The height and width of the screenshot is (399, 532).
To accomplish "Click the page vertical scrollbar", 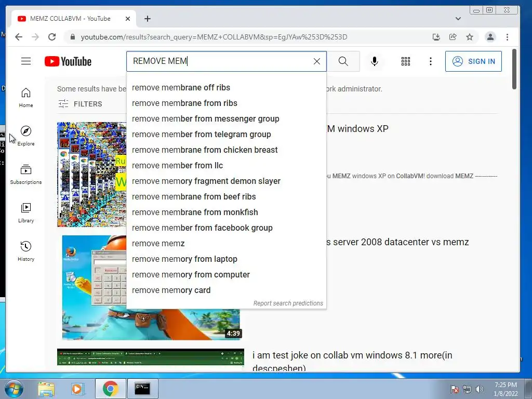I will pyautogui.click(x=514, y=69).
